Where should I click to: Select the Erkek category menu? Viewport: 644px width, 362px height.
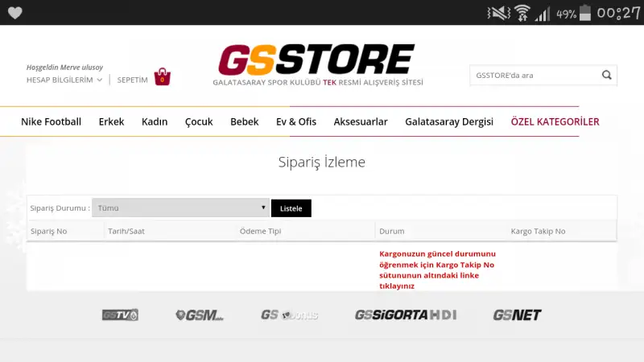click(111, 122)
